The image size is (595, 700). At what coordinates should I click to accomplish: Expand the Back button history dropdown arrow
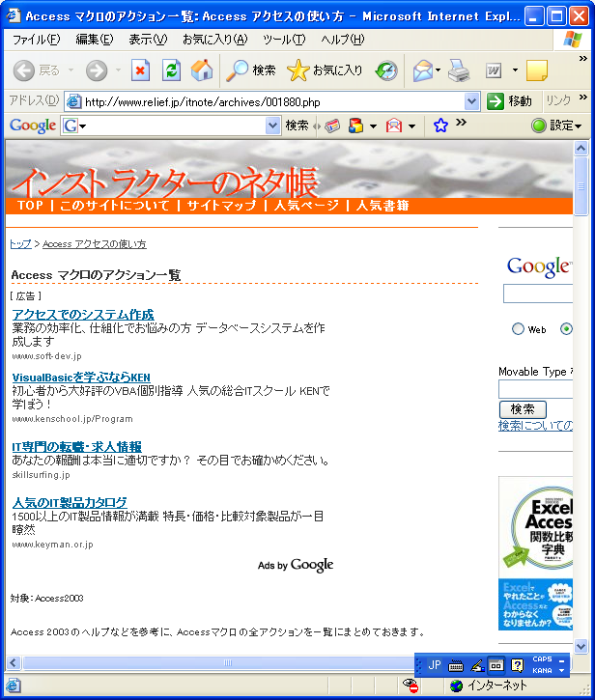coord(71,70)
